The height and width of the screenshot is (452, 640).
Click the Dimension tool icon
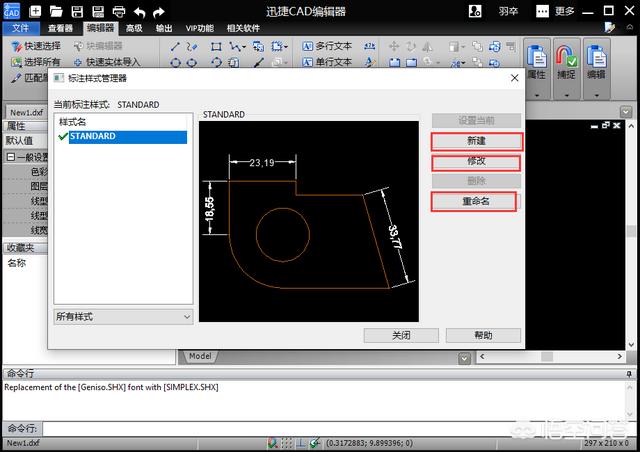pyautogui.click(x=370, y=46)
